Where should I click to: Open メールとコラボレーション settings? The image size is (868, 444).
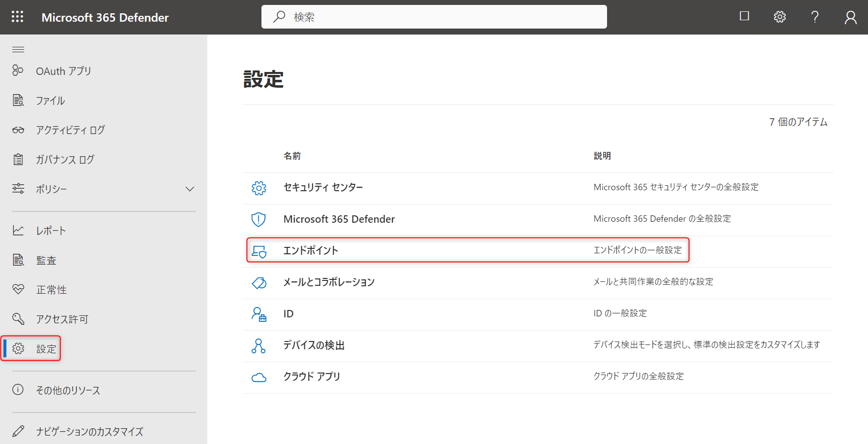tap(328, 282)
